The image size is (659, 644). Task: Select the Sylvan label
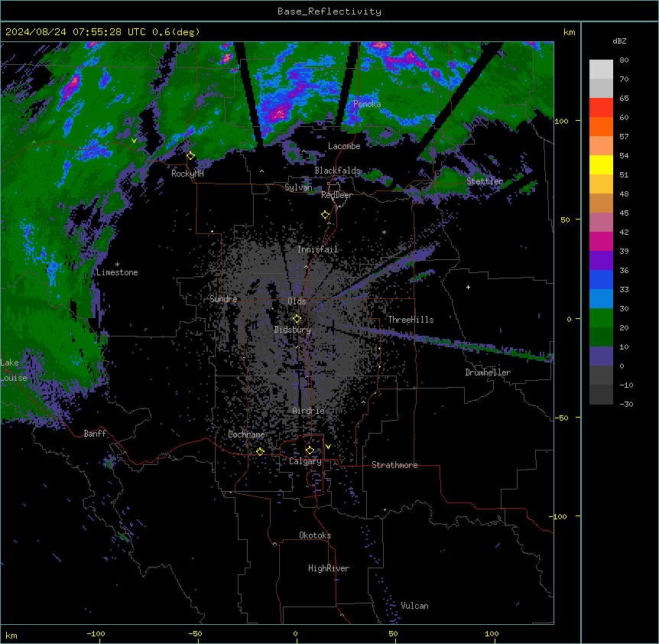(x=298, y=187)
